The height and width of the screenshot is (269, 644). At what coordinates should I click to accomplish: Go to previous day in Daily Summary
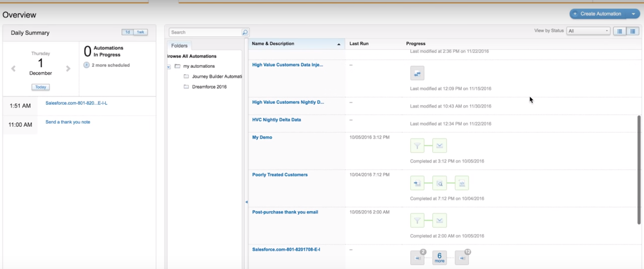point(13,69)
